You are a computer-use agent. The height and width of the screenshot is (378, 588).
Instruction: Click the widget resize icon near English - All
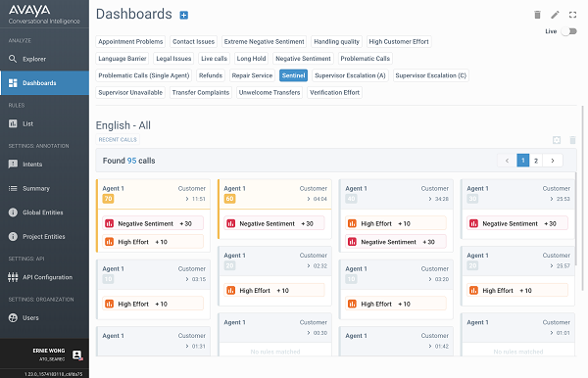click(x=557, y=140)
